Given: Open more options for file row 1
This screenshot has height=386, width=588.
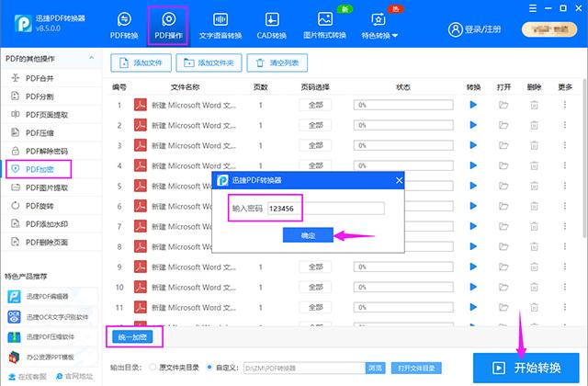Looking at the screenshot, I should point(565,105).
